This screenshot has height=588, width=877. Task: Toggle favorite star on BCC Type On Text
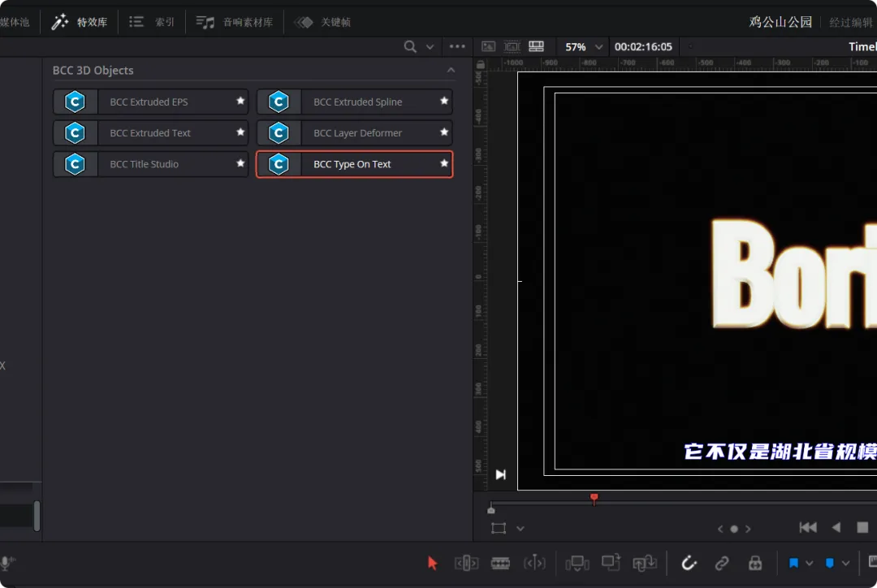point(444,163)
